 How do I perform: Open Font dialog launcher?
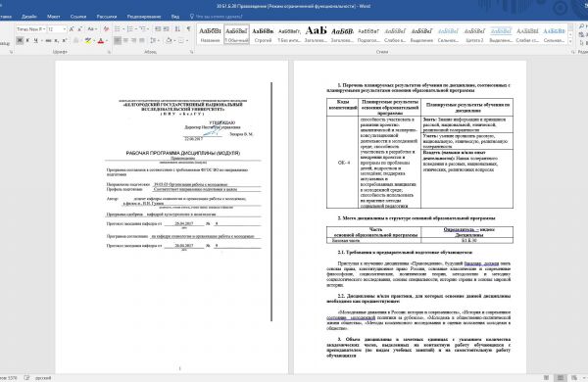pos(109,52)
